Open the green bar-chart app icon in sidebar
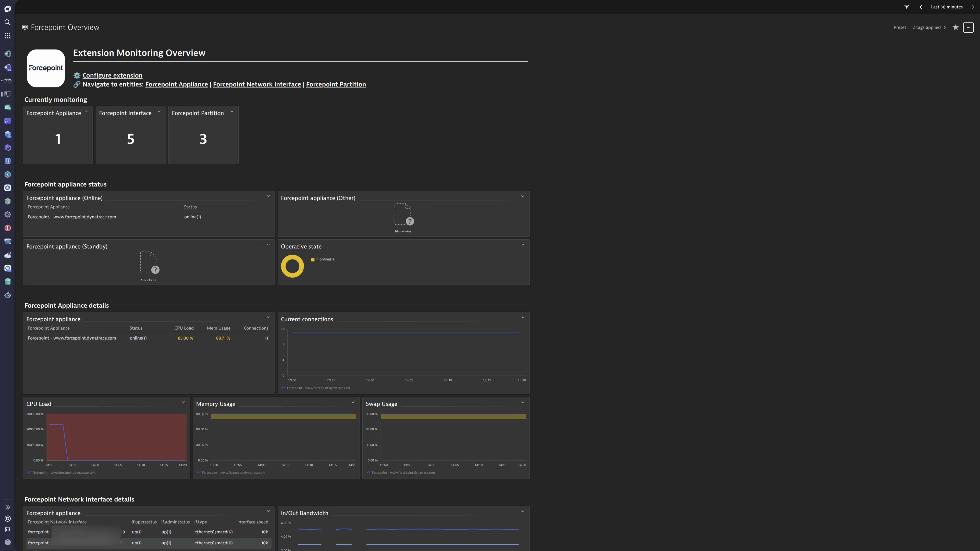 tap(8, 108)
